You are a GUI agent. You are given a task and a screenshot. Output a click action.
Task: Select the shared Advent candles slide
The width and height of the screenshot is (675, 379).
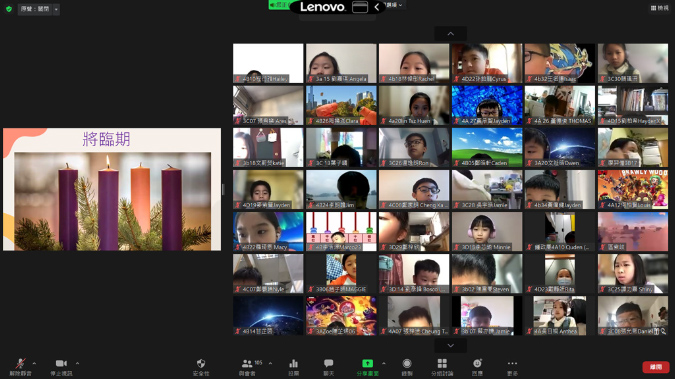112,189
